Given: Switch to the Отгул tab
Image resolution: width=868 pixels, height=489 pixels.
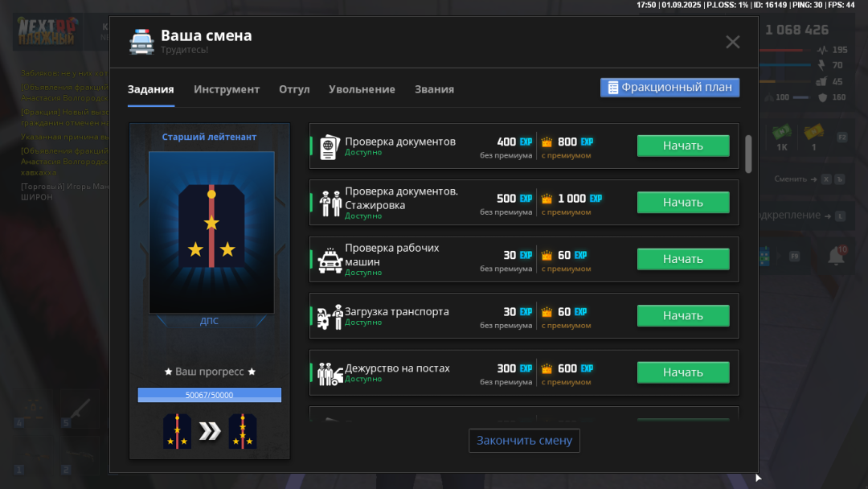Looking at the screenshot, I should pos(294,89).
